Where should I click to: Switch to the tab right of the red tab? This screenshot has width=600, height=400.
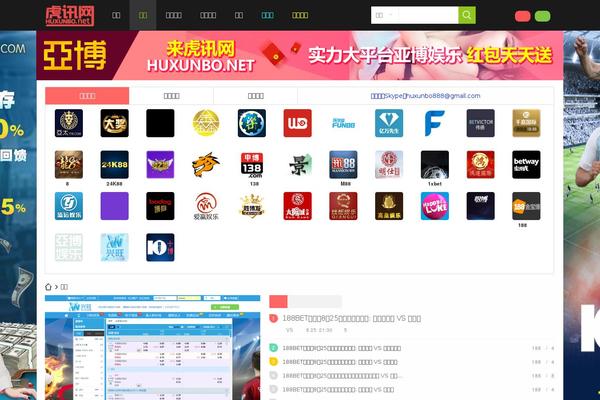pyautogui.click(x=171, y=96)
